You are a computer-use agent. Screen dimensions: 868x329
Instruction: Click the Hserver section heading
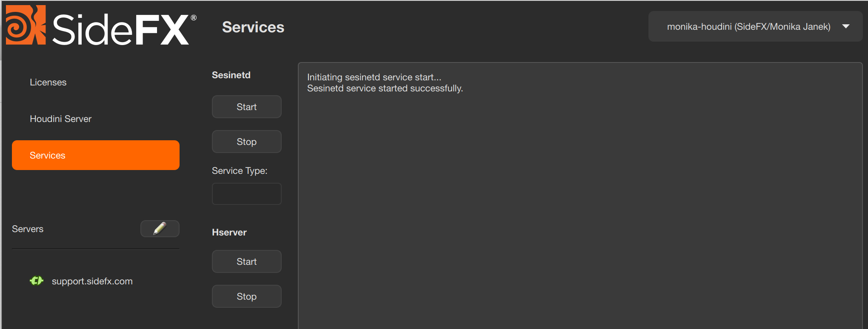point(229,232)
